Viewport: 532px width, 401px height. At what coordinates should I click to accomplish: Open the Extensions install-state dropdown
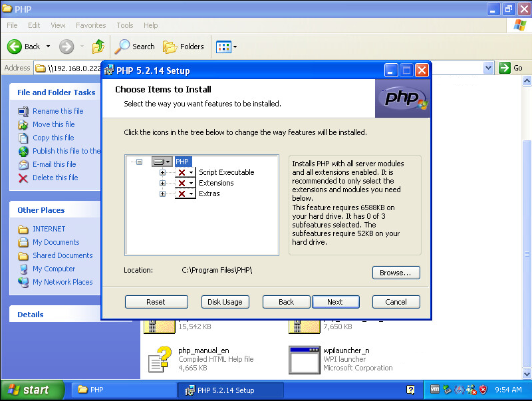coord(186,183)
